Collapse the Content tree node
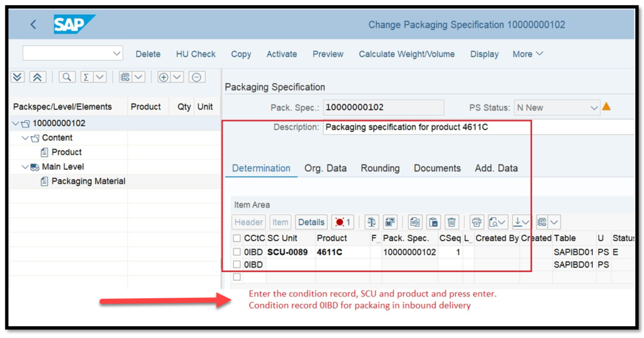Image resolution: width=644 pixels, height=338 pixels. click(x=25, y=138)
